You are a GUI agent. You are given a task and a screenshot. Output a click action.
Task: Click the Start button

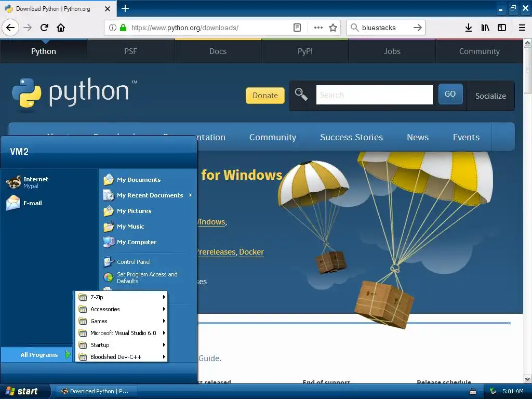click(25, 391)
